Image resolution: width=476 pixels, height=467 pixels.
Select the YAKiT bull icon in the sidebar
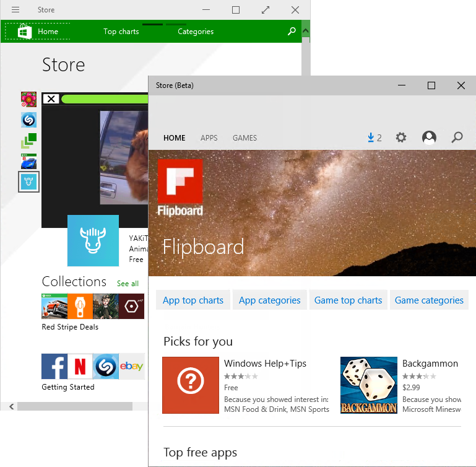click(29, 181)
